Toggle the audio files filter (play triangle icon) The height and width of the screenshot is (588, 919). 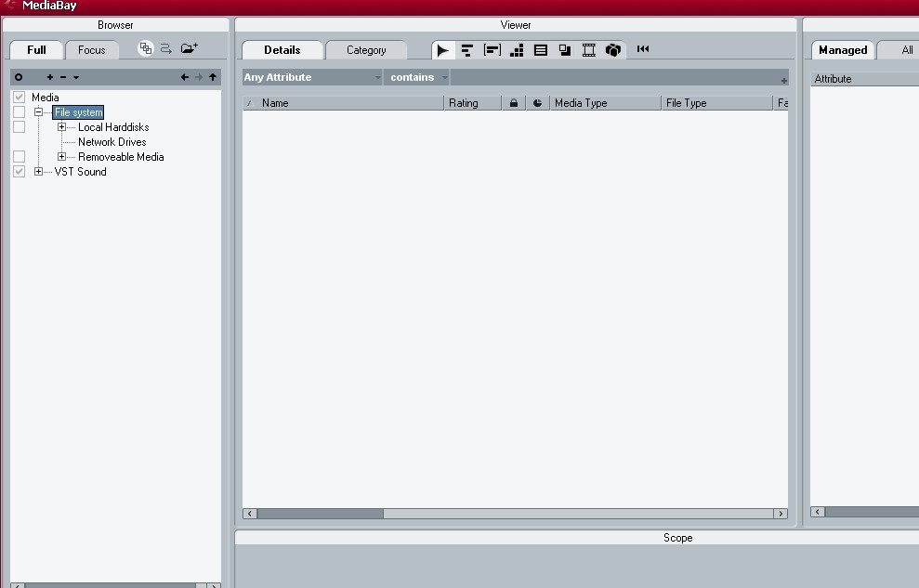pyautogui.click(x=443, y=50)
